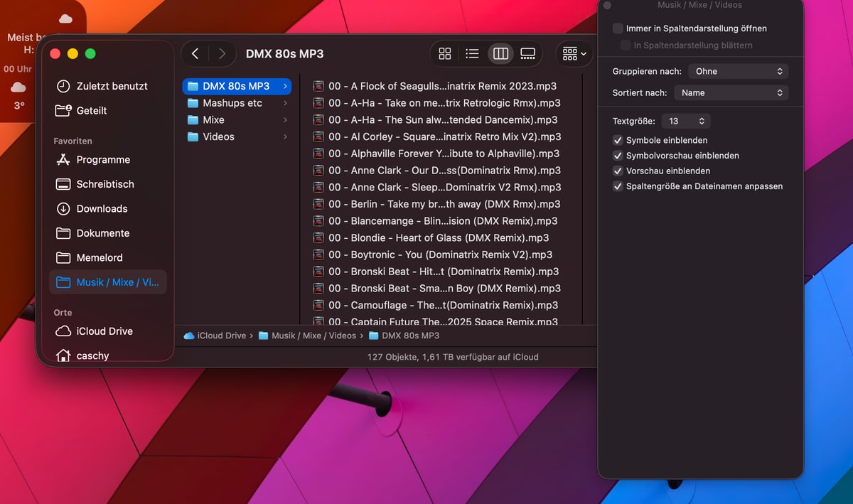The image size is (853, 504).
Task: Switch to icon grid view
Action: pos(445,54)
